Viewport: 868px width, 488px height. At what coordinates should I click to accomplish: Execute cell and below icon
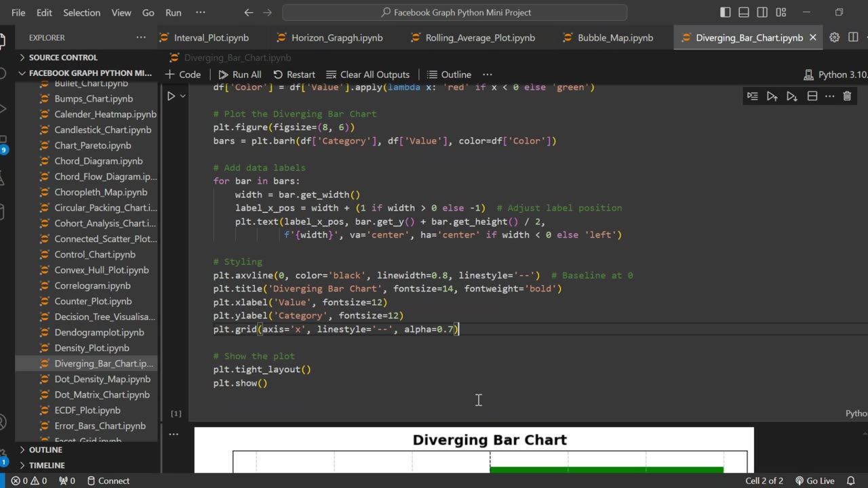pyautogui.click(x=791, y=96)
